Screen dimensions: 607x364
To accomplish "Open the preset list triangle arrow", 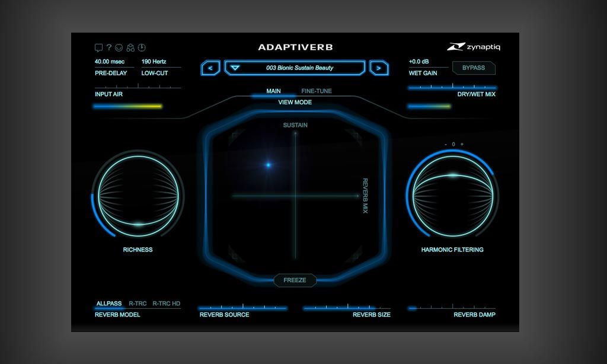I will point(235,68).
